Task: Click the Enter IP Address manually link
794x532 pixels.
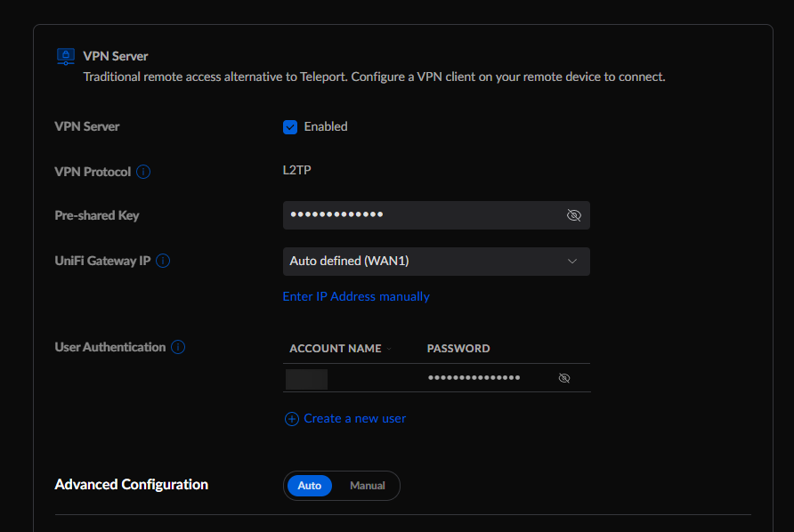Action: (x=356, y=296)
